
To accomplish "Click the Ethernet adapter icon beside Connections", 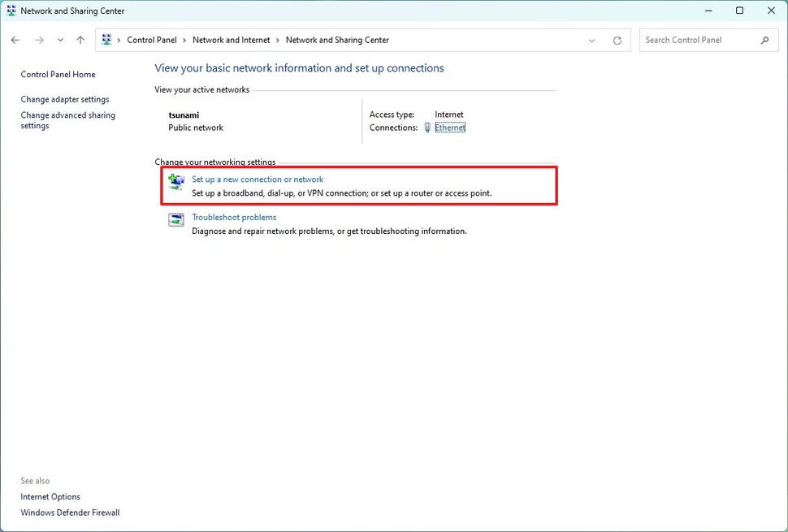I will [426, 128].
